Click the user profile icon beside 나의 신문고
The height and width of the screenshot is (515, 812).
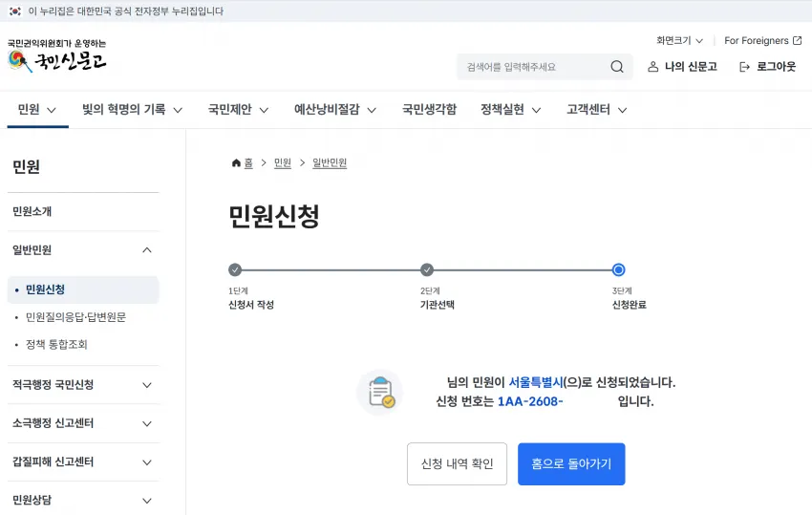tap(653, 67)
